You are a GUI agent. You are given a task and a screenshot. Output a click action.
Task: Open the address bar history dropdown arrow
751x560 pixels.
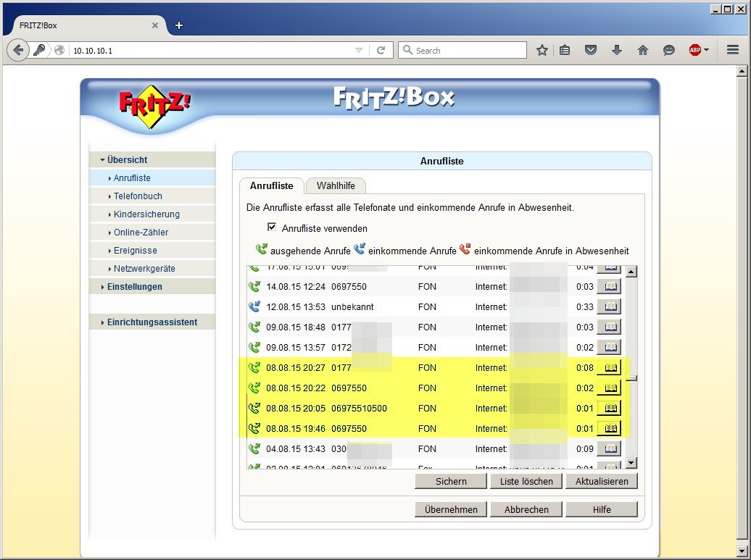pyautogui.click(x=359, y=51)
